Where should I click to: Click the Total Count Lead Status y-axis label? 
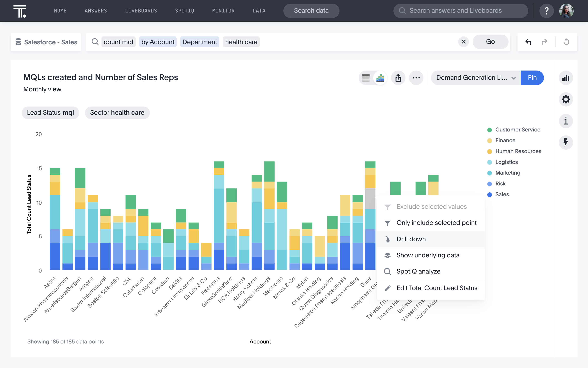tap(29, 204)
